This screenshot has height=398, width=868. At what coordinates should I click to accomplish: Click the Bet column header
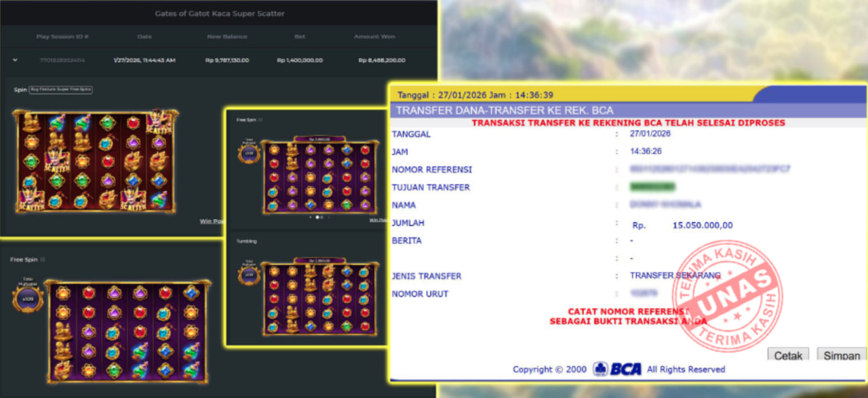pyautogui.click(x=300, y=37)
